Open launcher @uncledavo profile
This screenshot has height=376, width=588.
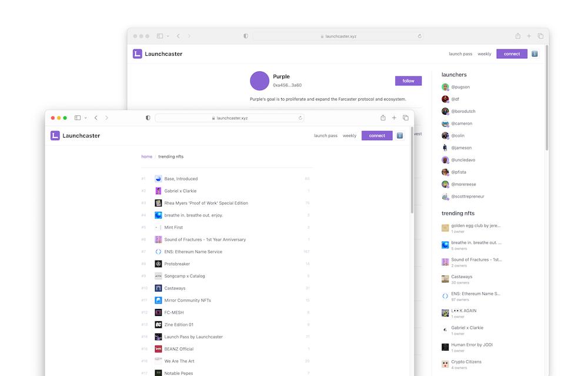(458, 160)
